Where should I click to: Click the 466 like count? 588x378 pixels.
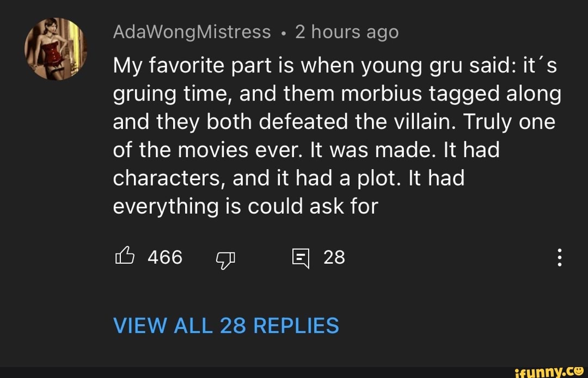pos(165,257)
